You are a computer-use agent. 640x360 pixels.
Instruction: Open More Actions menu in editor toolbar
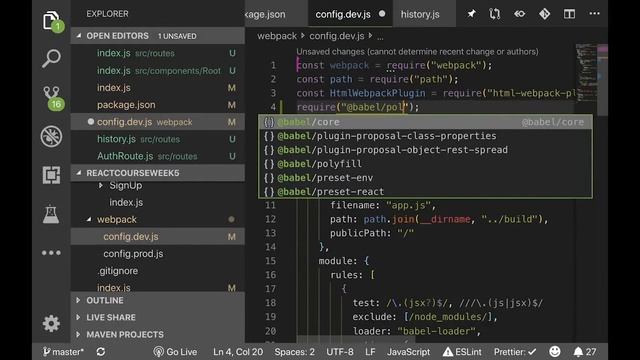(x=594, y=13)
